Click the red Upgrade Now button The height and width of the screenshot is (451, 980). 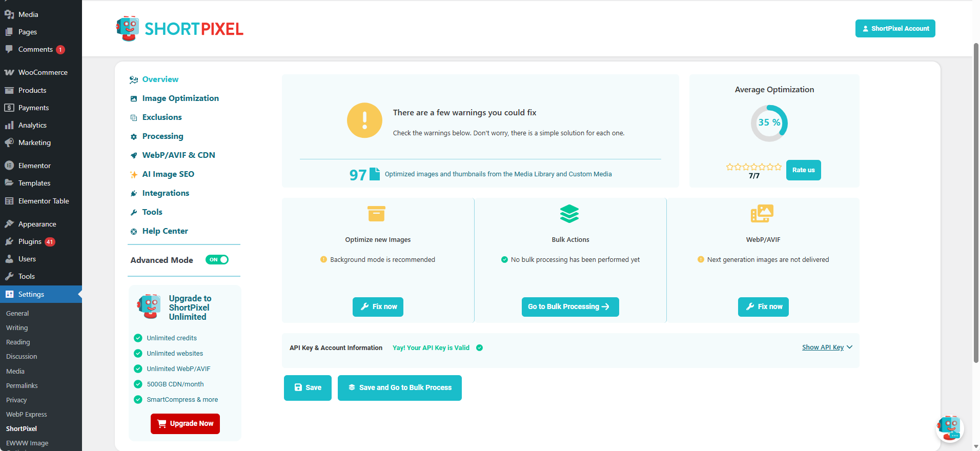tap(185, 424)
